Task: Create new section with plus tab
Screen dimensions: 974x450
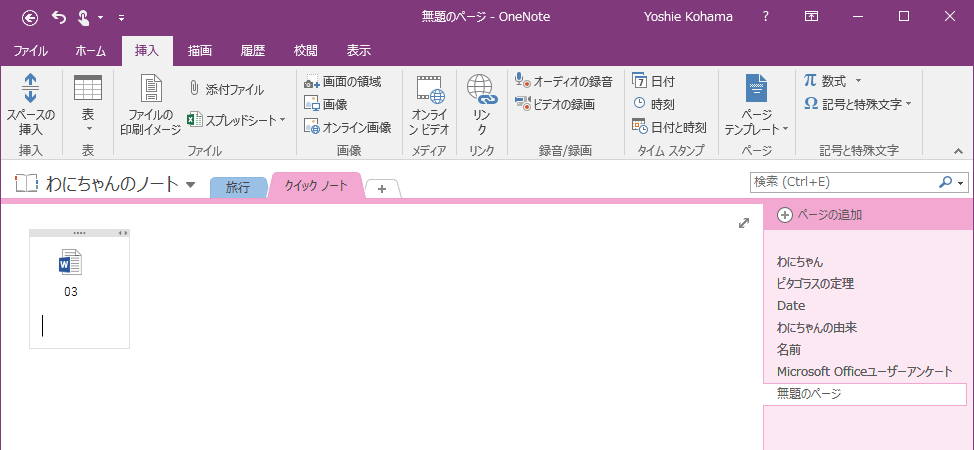Action: [382, 189]
